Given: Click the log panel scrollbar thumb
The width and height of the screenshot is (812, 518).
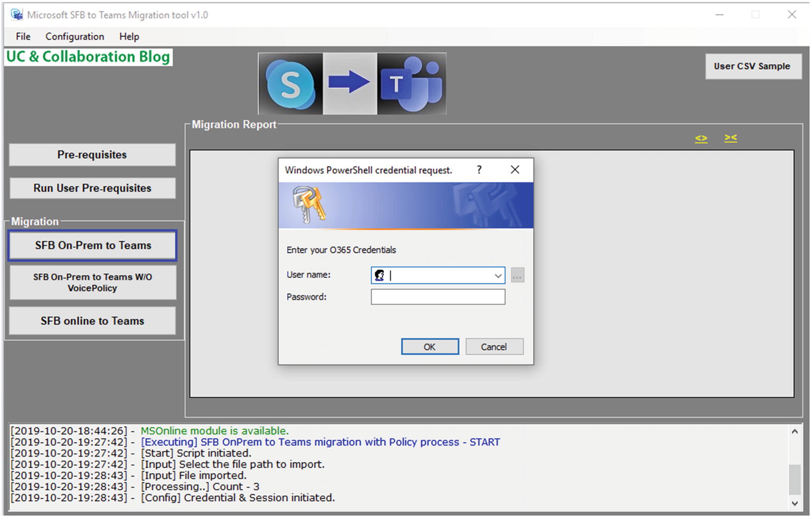Looking at the screenshot, I should click(795, 479).
